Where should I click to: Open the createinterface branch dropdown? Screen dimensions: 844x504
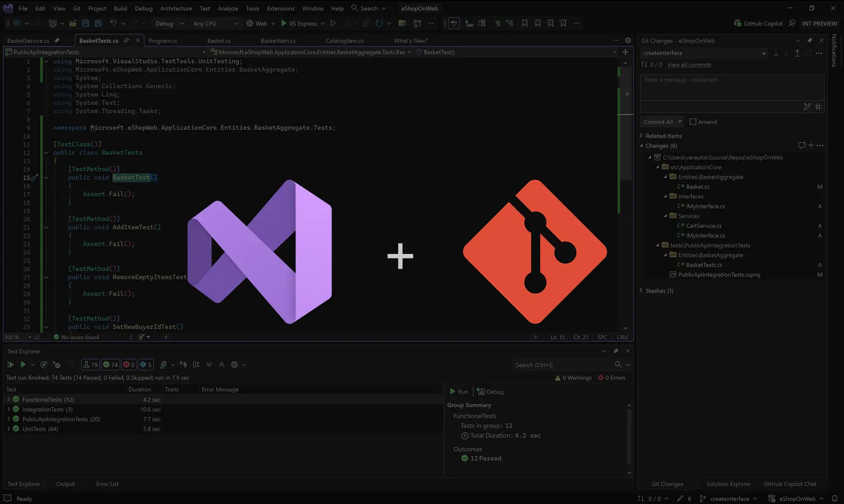[763, 53]
